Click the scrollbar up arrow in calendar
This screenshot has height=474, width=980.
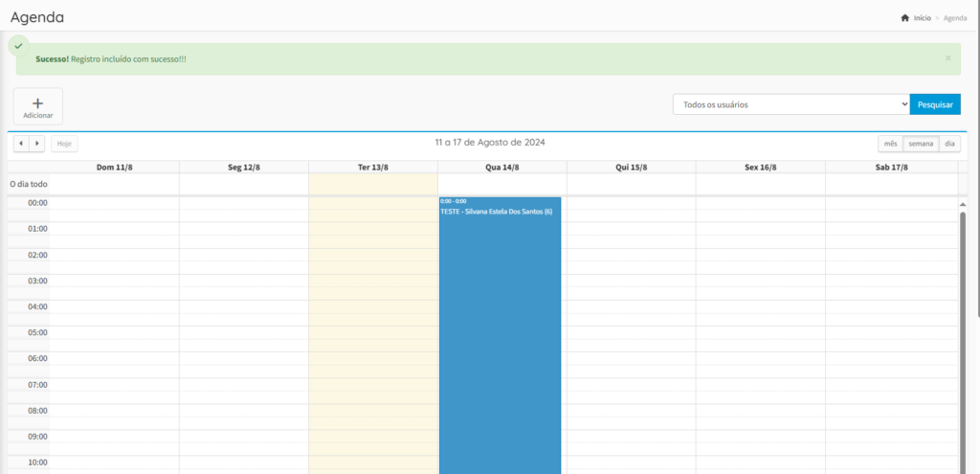[x=963, y=204]
